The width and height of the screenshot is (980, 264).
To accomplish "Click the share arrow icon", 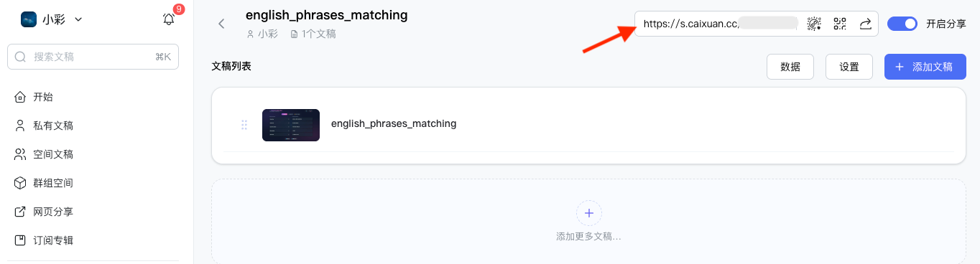I will (x=866, y=24).
